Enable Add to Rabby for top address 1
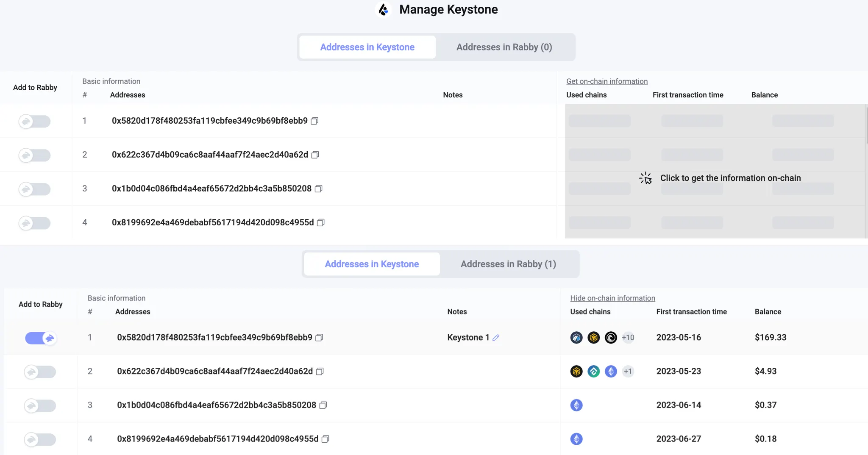Image resolution: width=868 pixels, height=455 pixels. click(x=34, y=122)
